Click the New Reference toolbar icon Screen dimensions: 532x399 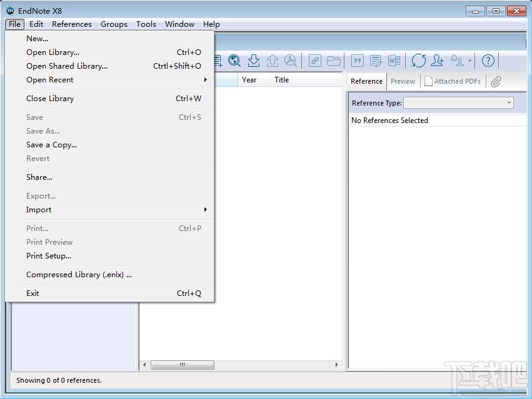tap(218, 61)
